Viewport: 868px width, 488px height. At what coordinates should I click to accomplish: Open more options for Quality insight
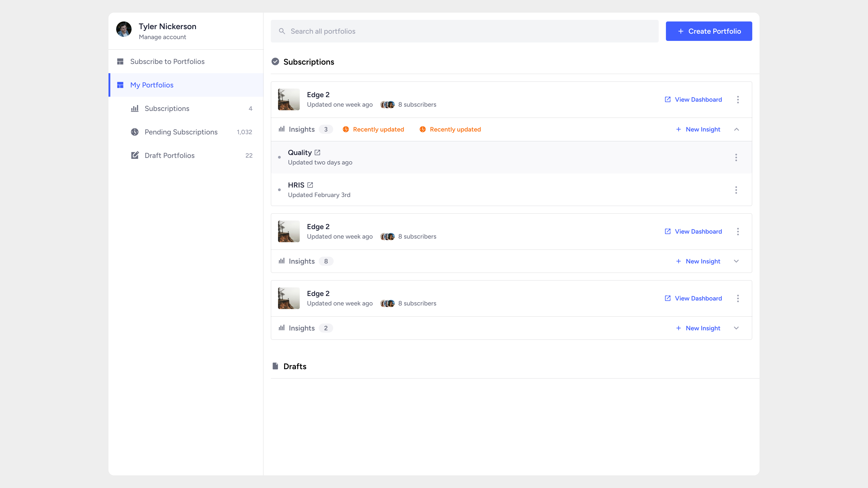[736, 157]
